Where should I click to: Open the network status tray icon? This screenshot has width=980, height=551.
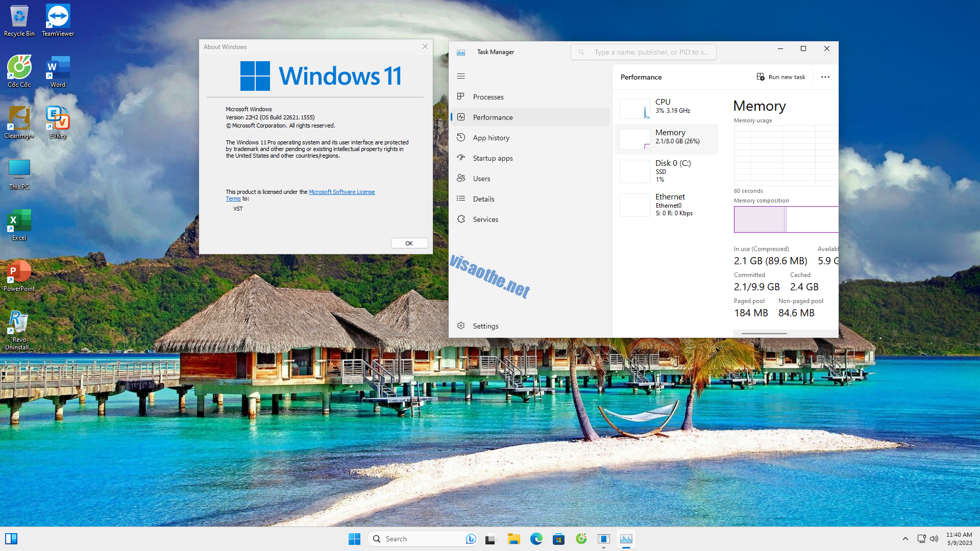pyautogui.click(x=921, y=539)
